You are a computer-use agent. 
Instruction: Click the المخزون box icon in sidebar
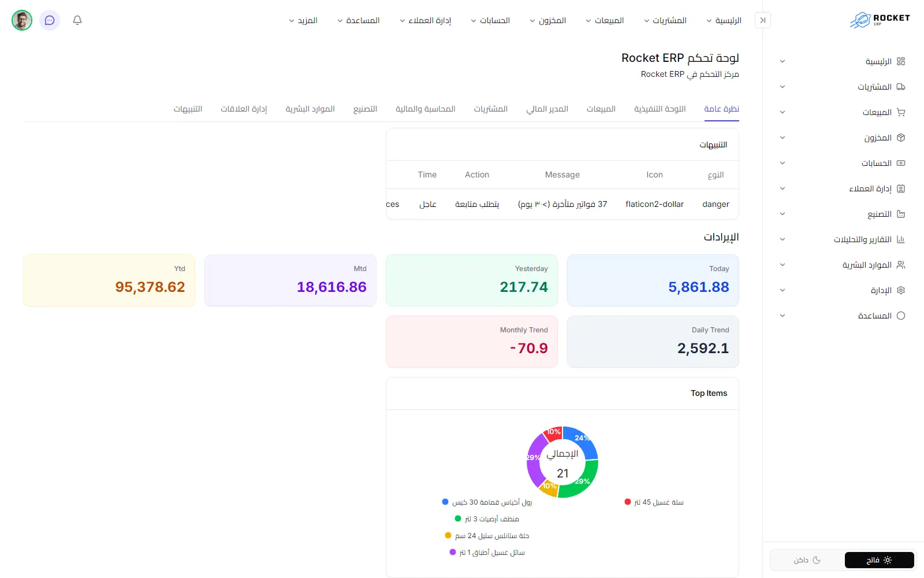(x=901, y=138)
